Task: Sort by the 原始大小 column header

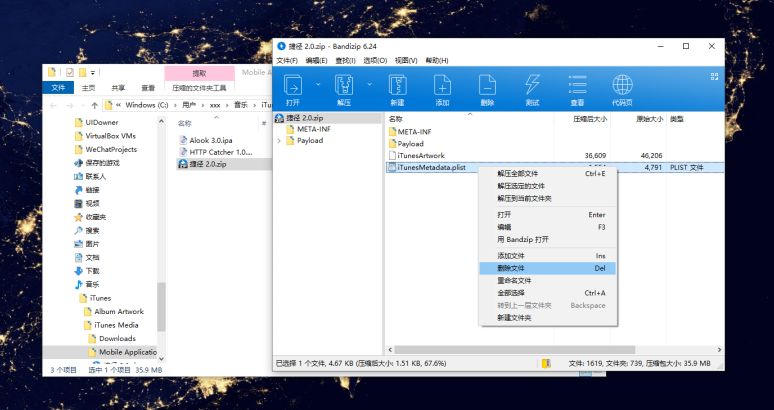Action: (650, 119)
